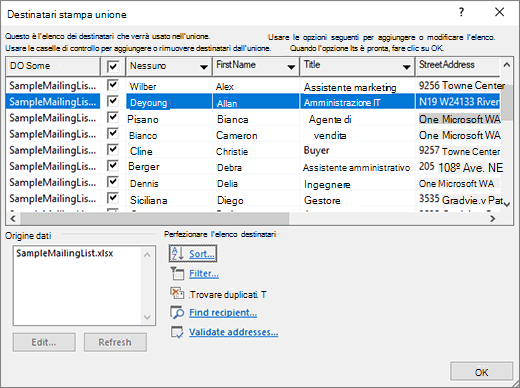Uncheck the Wilber row checkbox

coord(113,85)
